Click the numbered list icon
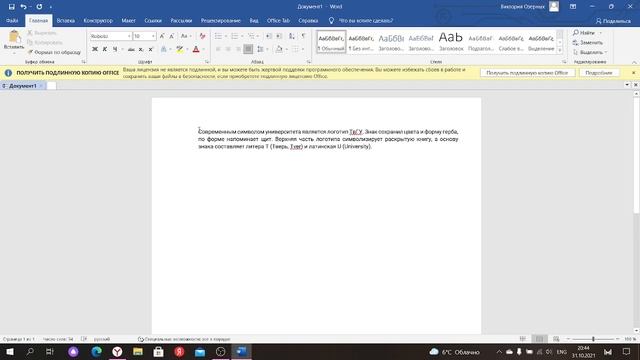640x360 pixels. 235,36
